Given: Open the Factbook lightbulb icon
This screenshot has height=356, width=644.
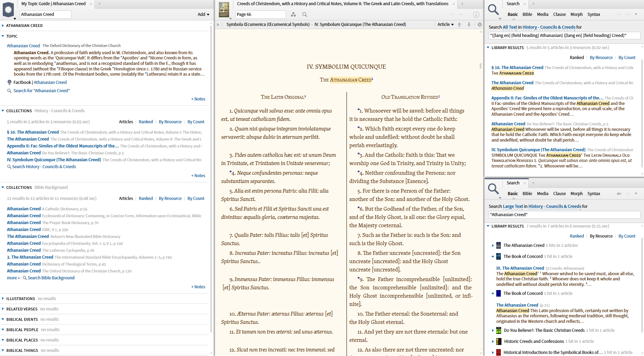Looking at the screenshot, I should click(9, 83).
